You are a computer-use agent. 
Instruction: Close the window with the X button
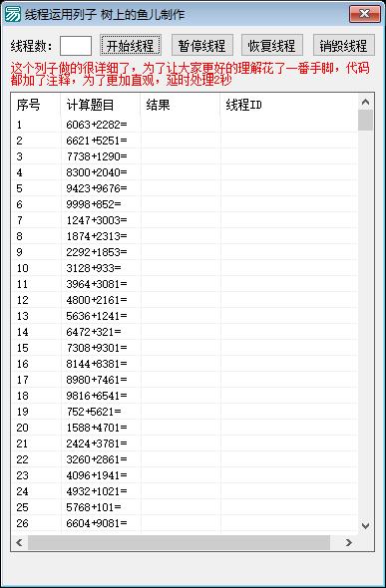(364, 14)
